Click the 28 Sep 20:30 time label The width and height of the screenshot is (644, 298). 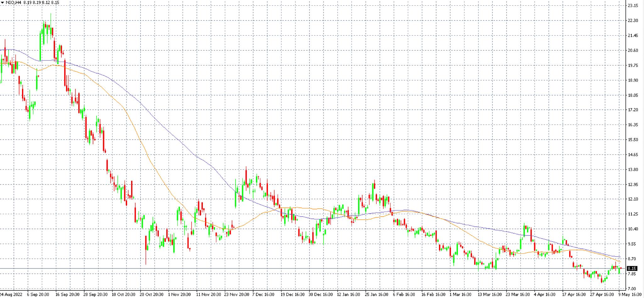(95, 295)
